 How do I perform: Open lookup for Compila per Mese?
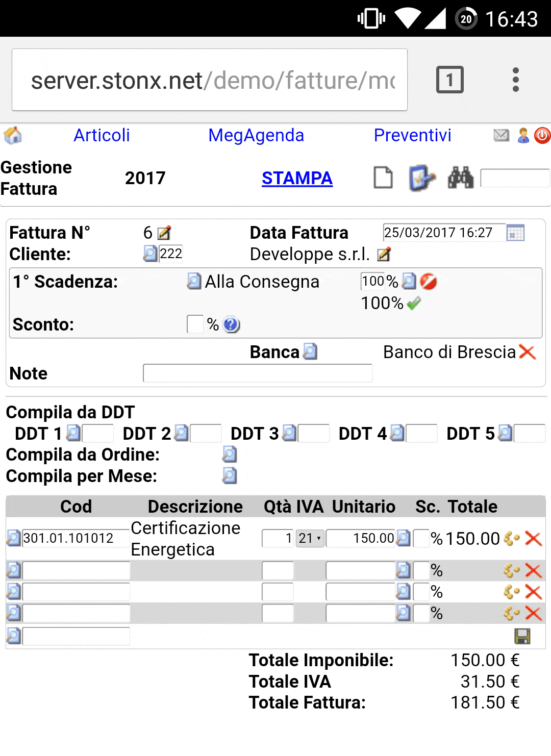tap(230, 476)
